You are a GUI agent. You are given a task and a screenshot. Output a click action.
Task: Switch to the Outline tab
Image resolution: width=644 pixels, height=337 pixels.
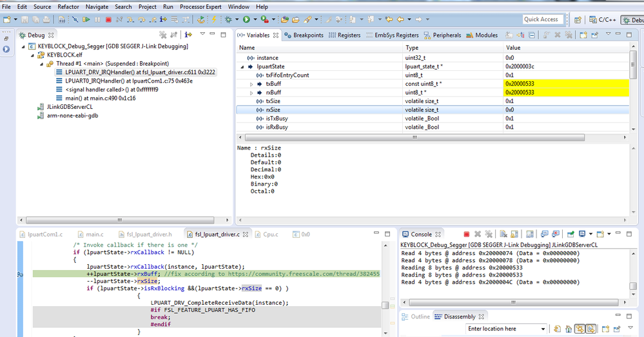click(416, 316)
